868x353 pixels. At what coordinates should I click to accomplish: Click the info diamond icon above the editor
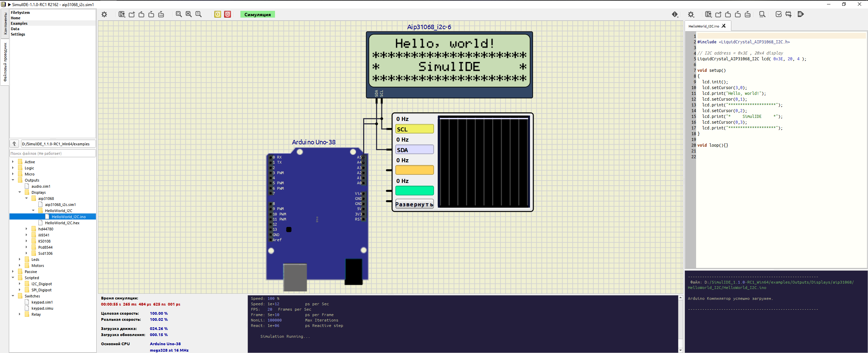[675, 14]
